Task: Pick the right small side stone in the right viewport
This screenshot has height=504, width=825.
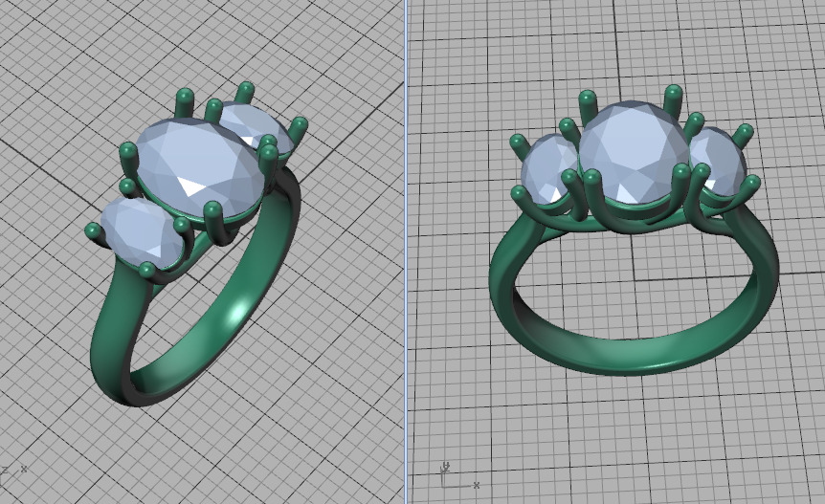Action: coord(717,161)
